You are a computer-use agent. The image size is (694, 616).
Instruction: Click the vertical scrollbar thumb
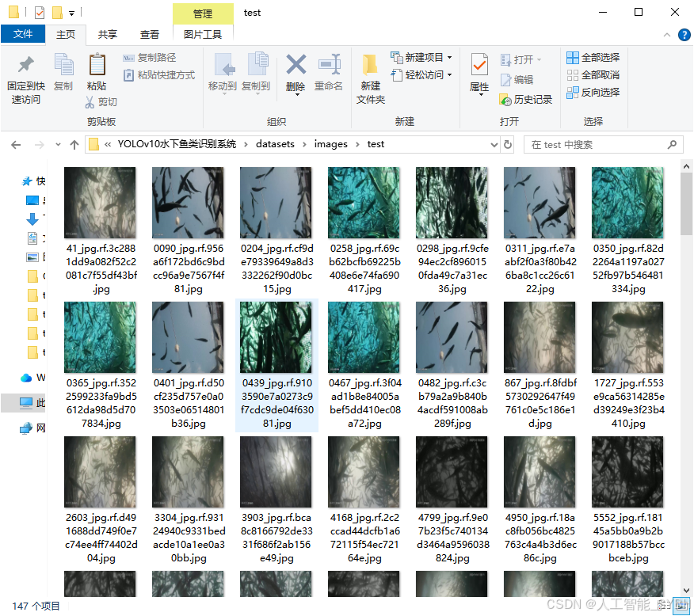686,203
